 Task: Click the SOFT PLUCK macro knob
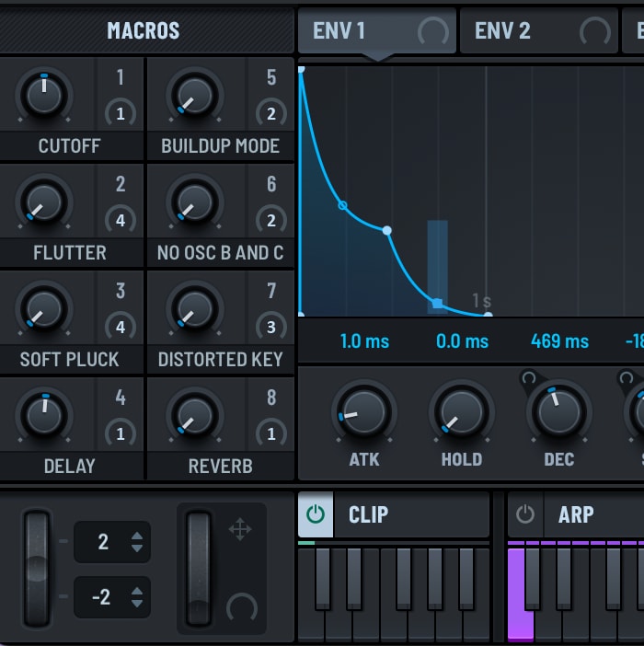point(44,308)
